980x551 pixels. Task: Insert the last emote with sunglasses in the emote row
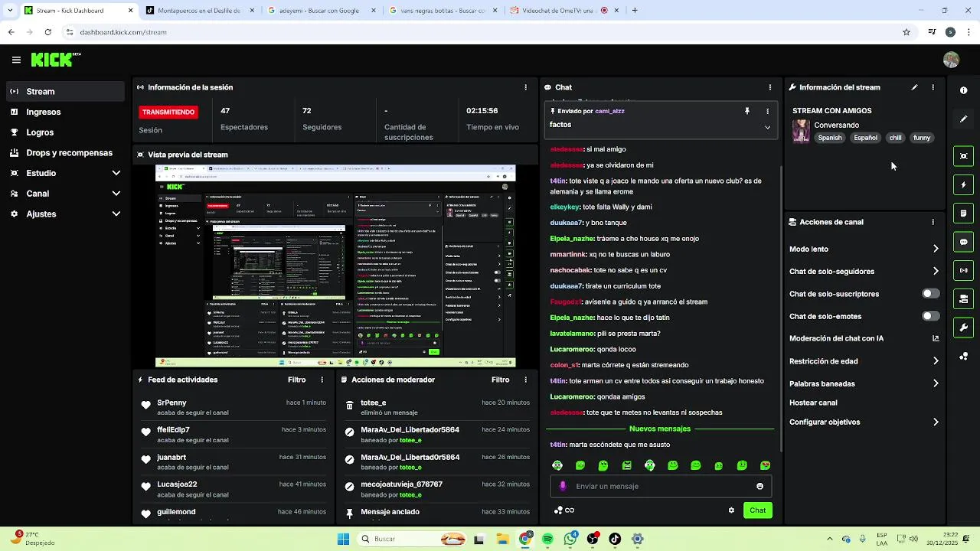point(765,465)
